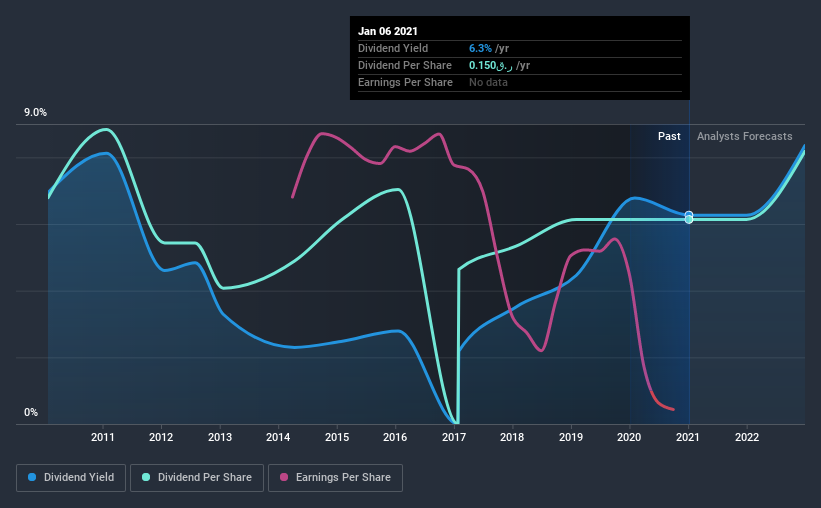
Task: Click the 'No data' earnings value
Action: pyautogui.click(x=488, y=82)
